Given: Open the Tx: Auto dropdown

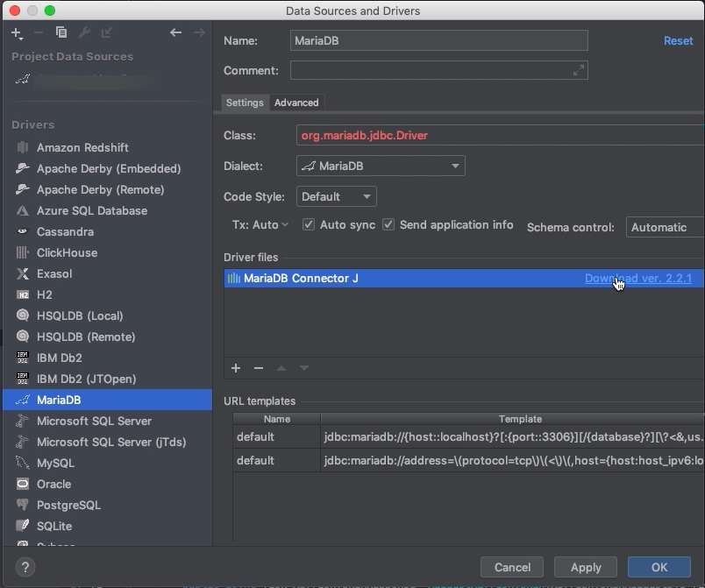Looking at the screenshot, I should 260,224.
